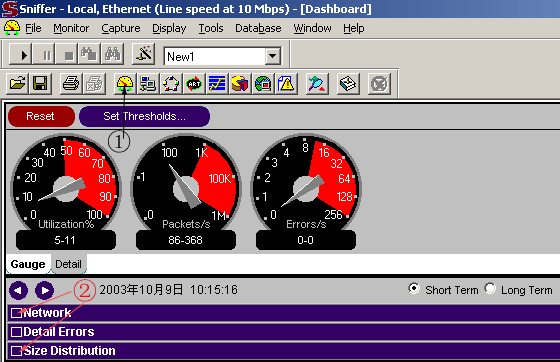Click the Utilization% gauge dial
The height and width of the screenshot is (362, 560).
coord(66,182)
